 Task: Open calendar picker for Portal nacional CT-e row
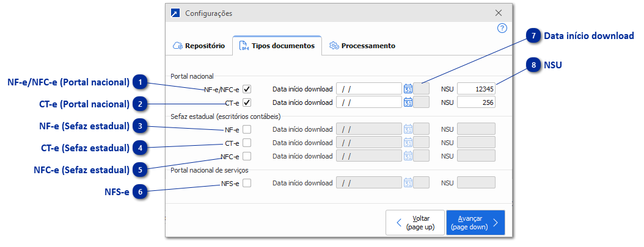pyautogui.click(x=408, y=102)
